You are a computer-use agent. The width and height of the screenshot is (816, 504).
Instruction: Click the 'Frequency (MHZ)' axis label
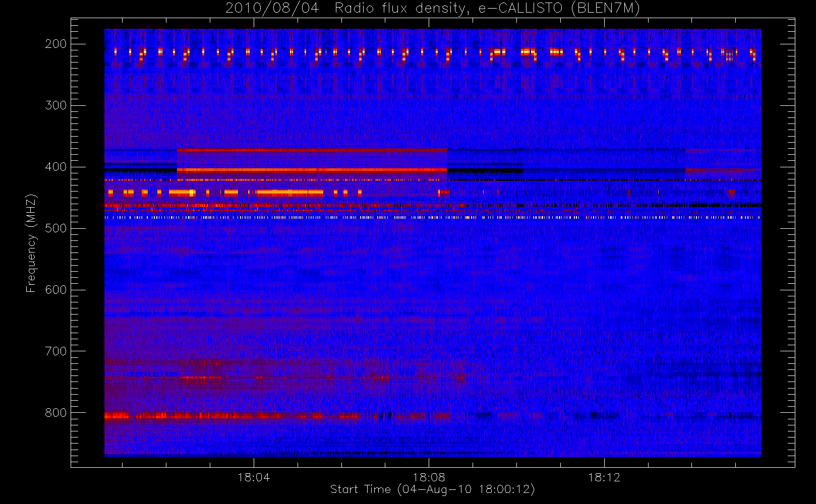tap(31, 243)
